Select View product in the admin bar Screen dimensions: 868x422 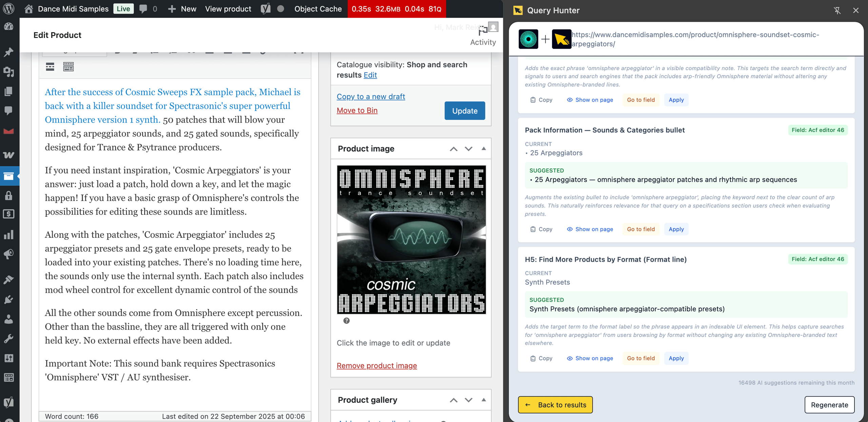tap(228, 9)
